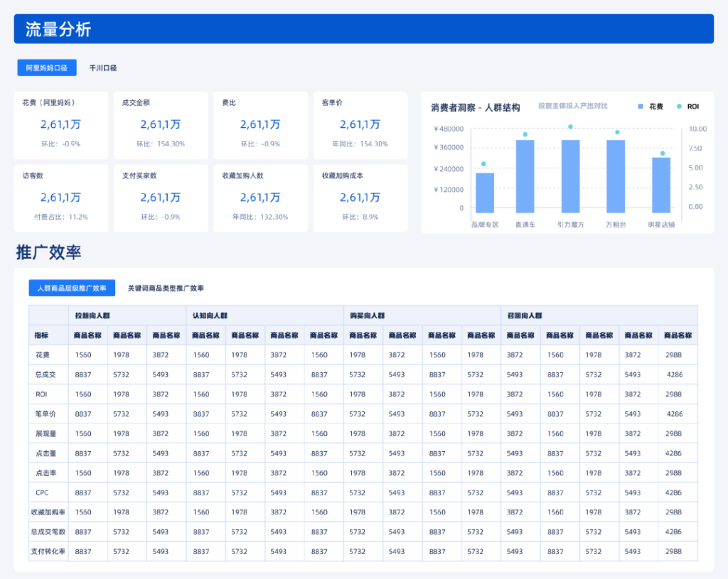Click the 访客数 metric card
The height and width of the screenshot is (579, 728).
[61, 197]
